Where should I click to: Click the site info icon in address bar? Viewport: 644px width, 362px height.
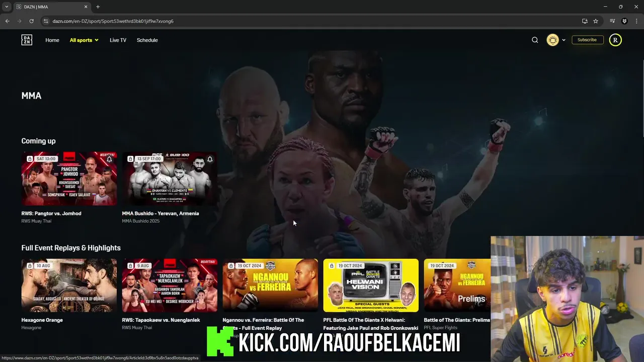point(46,21)
